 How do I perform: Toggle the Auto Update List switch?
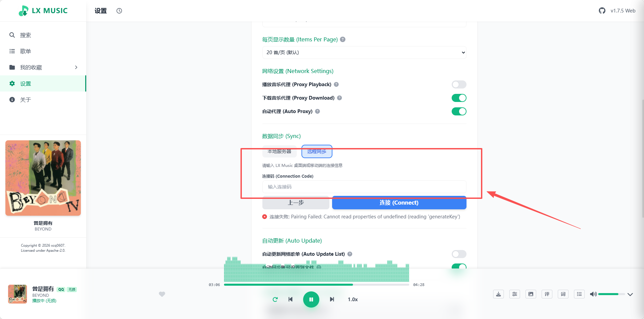pyautogui.click(x=459, y=254)
